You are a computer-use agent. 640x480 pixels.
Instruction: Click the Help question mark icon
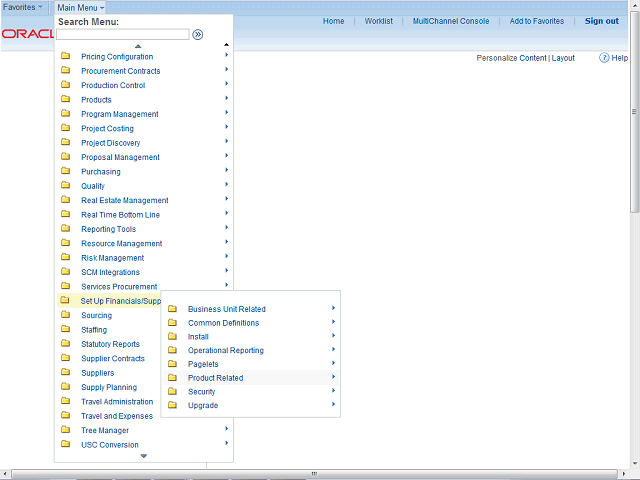tap(605, 58)
